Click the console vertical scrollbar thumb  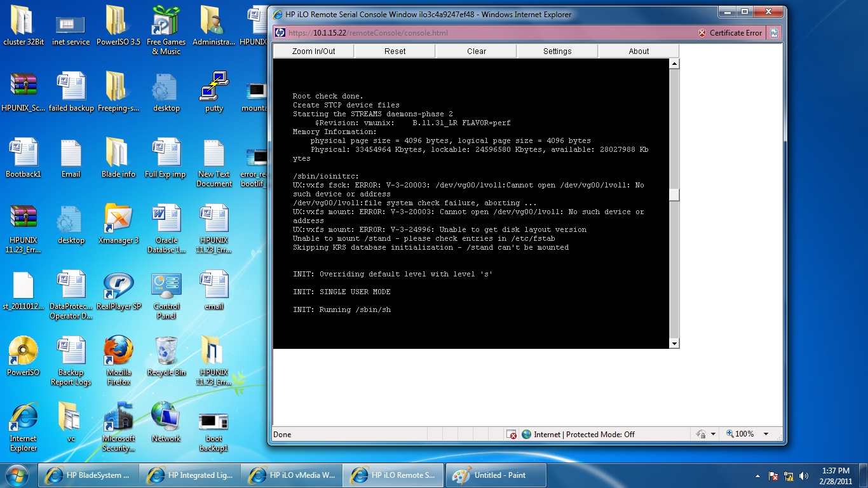coord(674,195)
